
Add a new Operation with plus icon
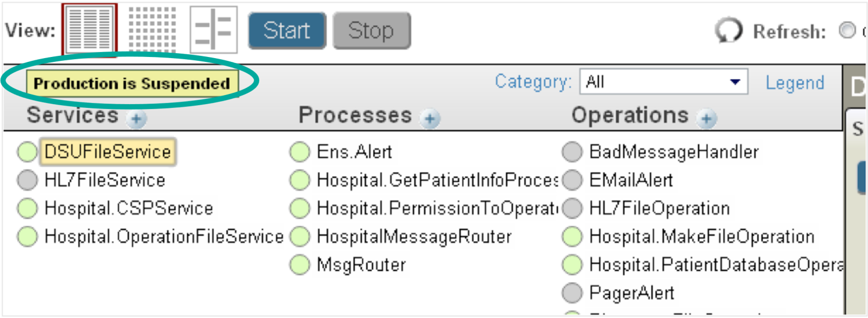[707, 119]
